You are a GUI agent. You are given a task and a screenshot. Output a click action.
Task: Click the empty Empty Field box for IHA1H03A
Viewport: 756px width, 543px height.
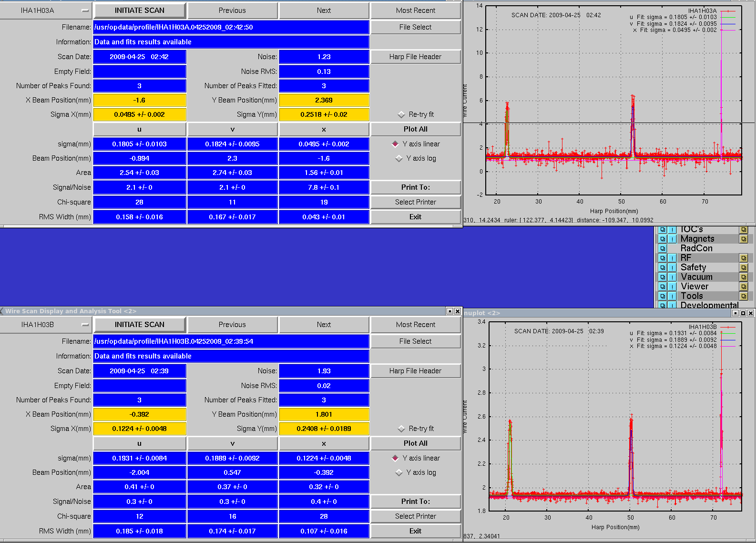click(x=140, y=72)
